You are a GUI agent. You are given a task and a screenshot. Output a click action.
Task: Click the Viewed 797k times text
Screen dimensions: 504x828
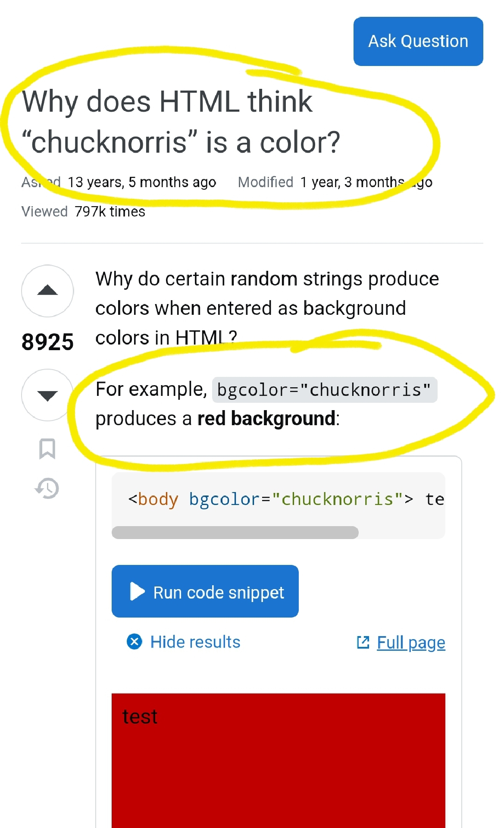pos(83,212)
